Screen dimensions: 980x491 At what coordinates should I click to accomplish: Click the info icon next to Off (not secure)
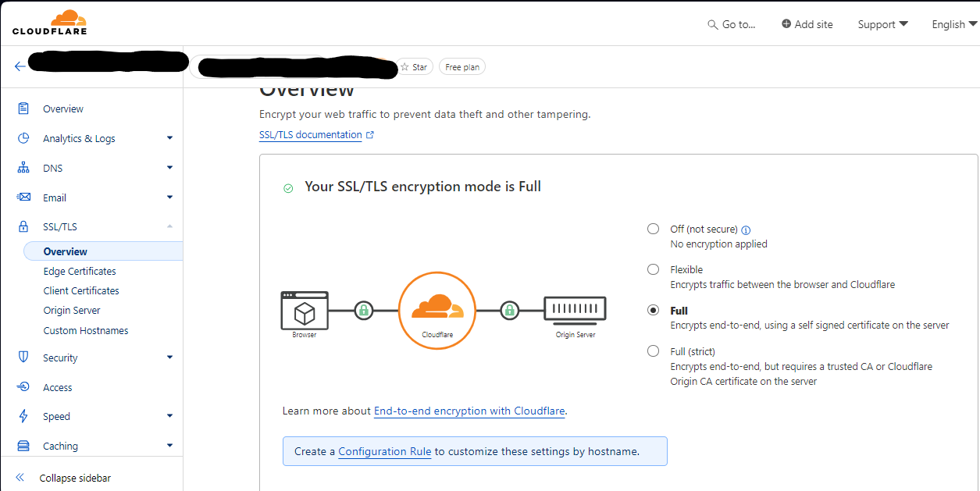(746, 230)
